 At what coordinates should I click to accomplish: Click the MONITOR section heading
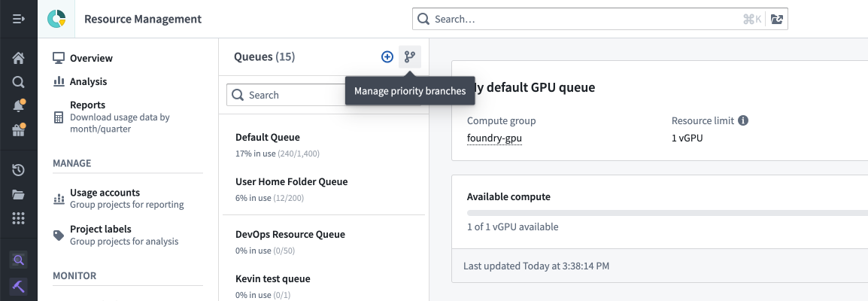(74, 275)
